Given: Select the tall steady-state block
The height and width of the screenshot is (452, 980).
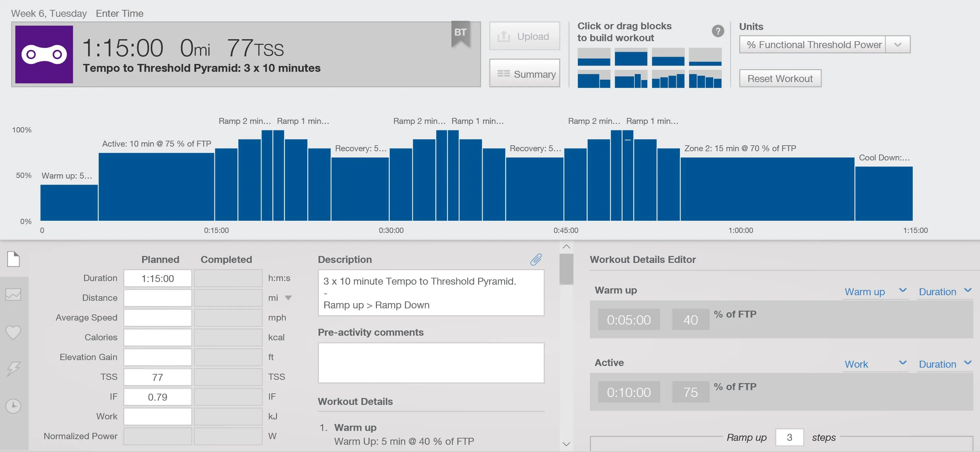Looking at the screenshot, I should (x=631, y=57).
